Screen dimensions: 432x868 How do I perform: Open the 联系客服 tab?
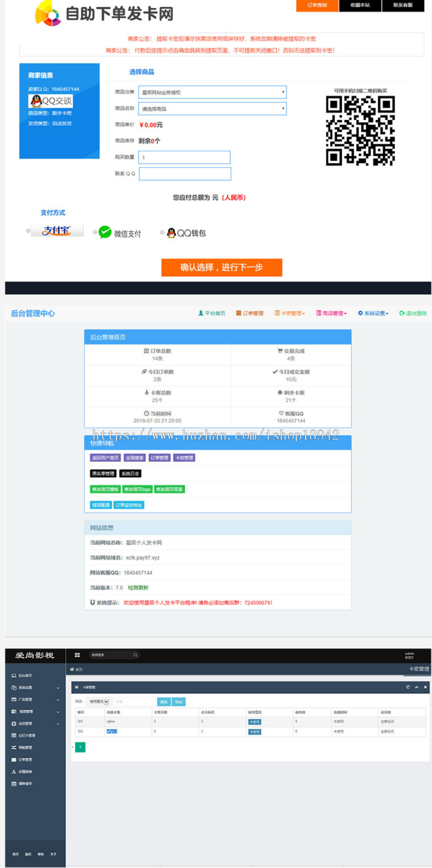tap(403, 5)
